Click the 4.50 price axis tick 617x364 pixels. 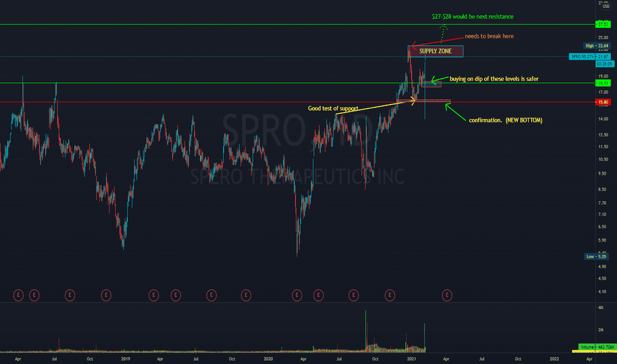click(602, 279)
